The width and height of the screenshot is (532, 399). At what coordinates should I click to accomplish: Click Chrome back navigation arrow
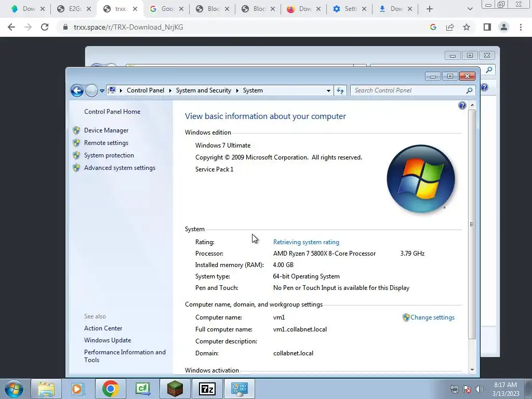[11, 27]
